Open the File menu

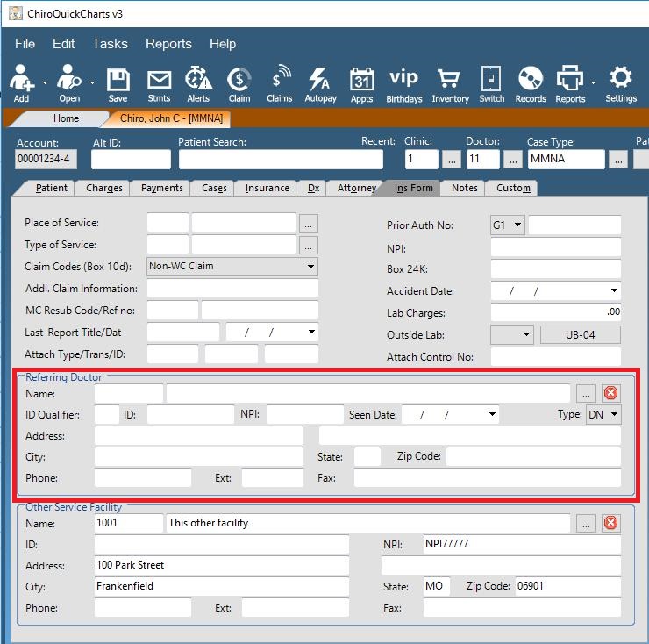[25, 44]
